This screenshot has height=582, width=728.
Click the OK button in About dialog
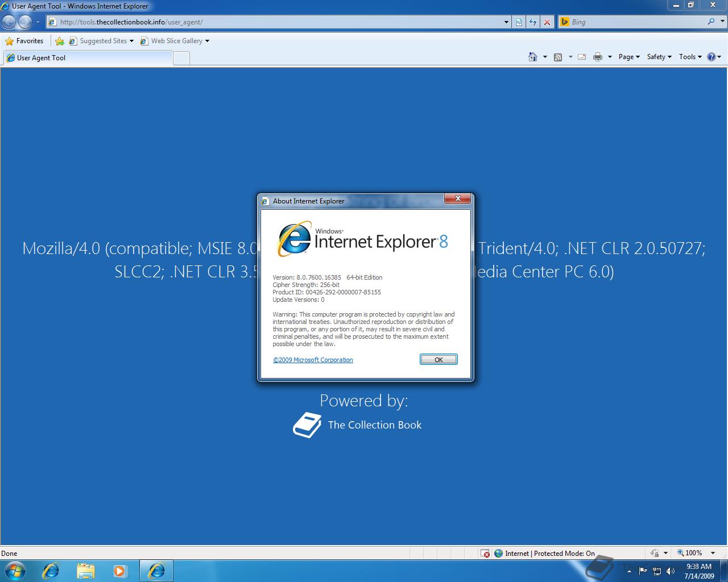tap(439, 359)
